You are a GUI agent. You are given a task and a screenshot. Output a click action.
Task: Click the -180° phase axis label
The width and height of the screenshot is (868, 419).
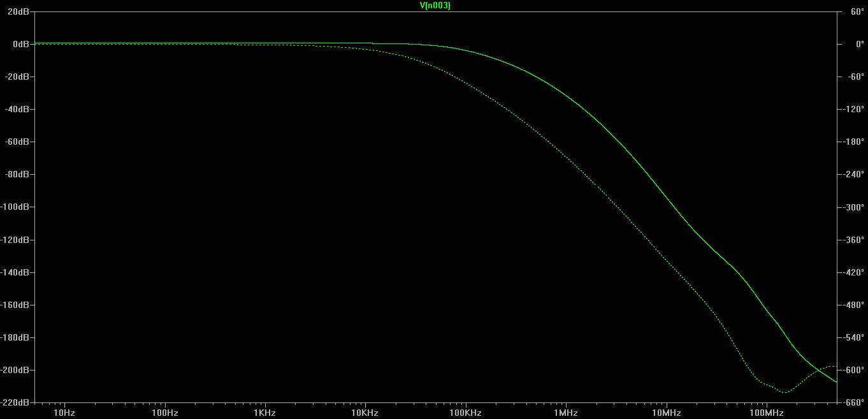pos(853,142)
